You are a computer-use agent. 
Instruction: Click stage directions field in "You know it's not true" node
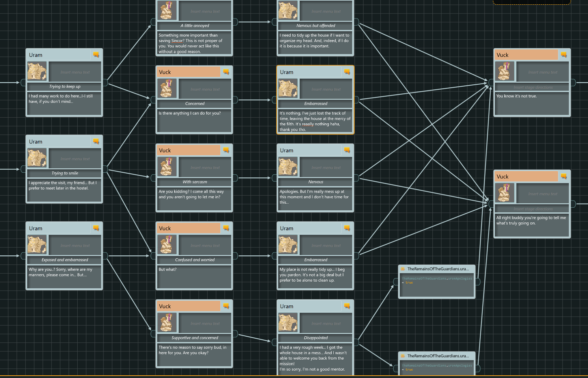tap(533, 87)
